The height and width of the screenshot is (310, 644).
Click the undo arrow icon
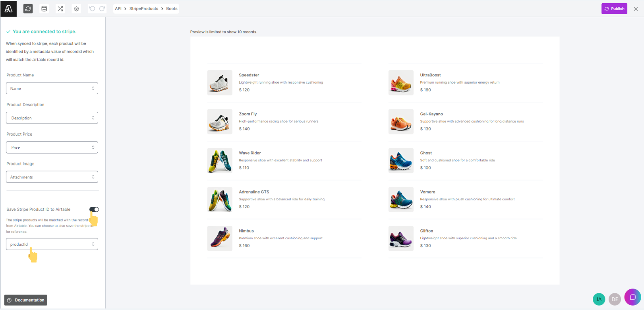92,9
